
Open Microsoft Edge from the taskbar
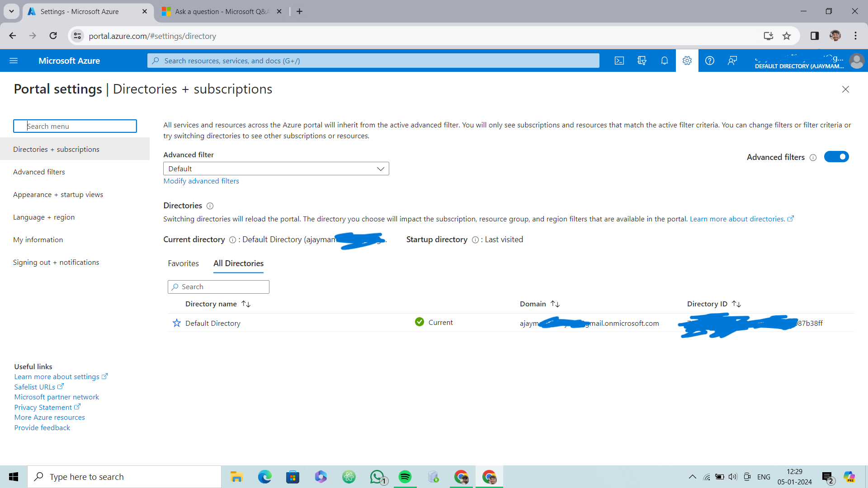pyautogui.click(x=264, y=477)
